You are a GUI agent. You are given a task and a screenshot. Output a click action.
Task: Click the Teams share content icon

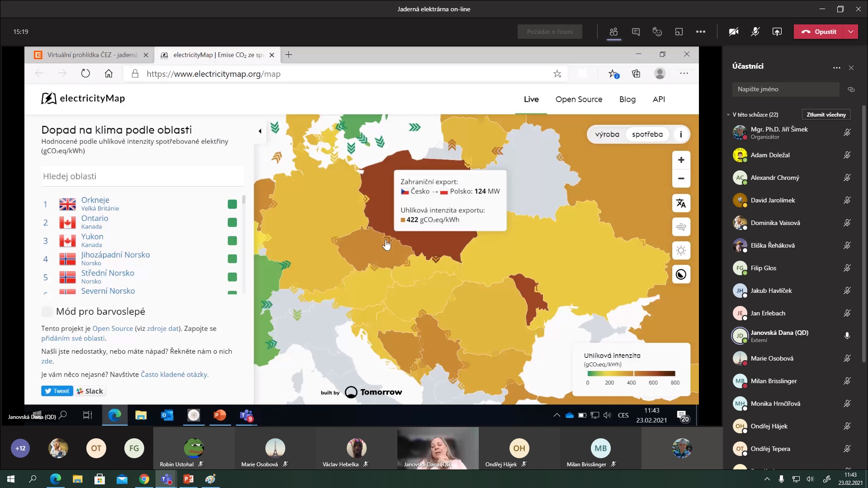pos(777,32)
